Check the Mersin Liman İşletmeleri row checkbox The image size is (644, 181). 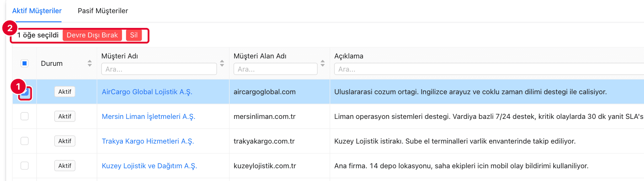pyautogui.click(x=25, y=116)
